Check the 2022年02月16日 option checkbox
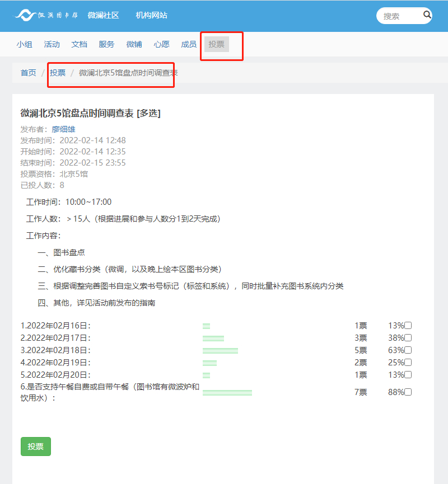 tap(408, 326)
